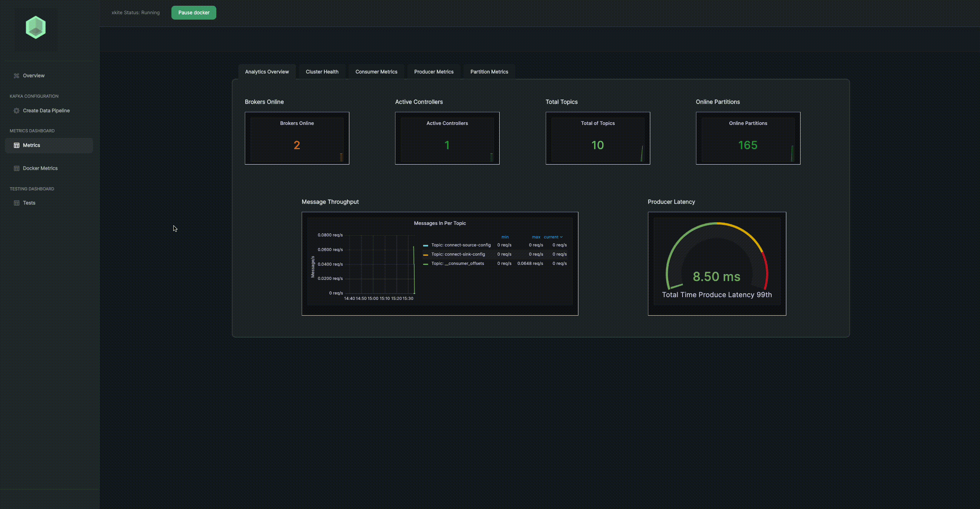980x509 pixels.
Task: Switch to the Cluster Health tab
Action: pyautogui.click(x=322, y=72)
